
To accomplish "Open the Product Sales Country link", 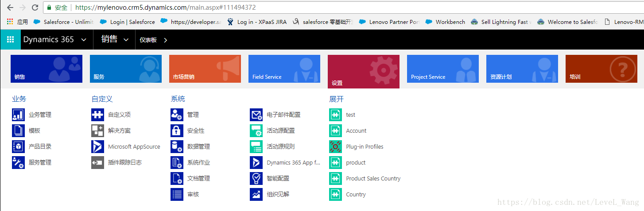I will tap(373, 178).
